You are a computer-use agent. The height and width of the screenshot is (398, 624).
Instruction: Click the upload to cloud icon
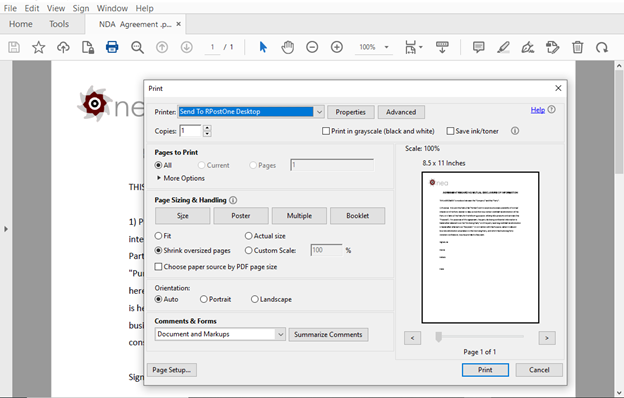pos(63,47)
